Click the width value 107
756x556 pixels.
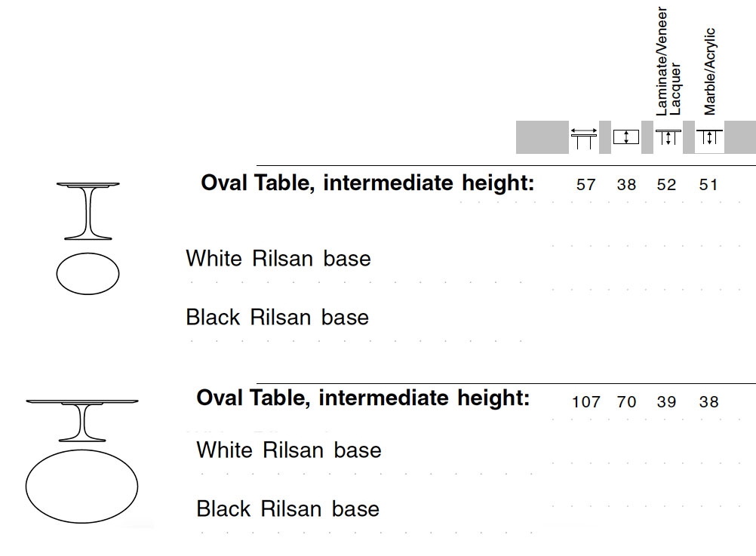click(585, 401)
